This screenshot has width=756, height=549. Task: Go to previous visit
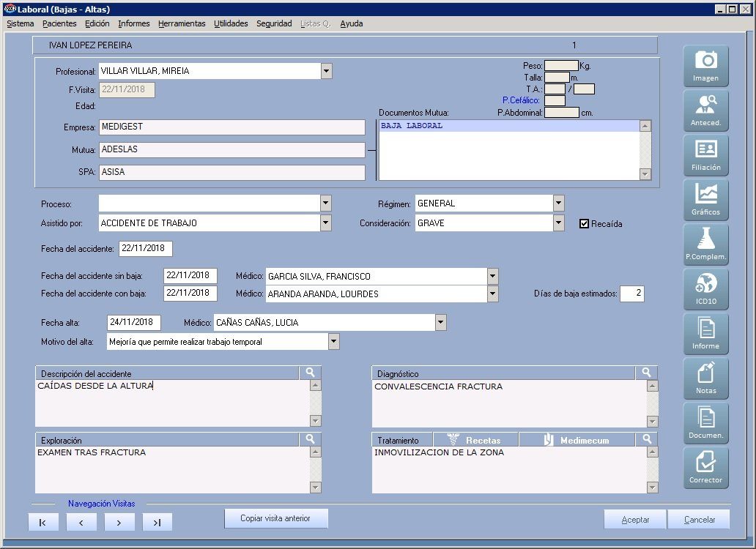pos(81,522)
